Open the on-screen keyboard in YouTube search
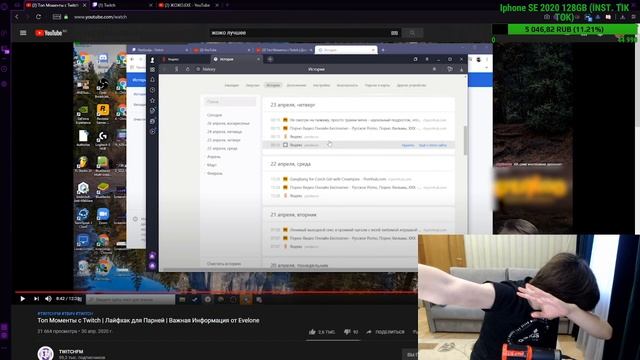 coord(394,33)
